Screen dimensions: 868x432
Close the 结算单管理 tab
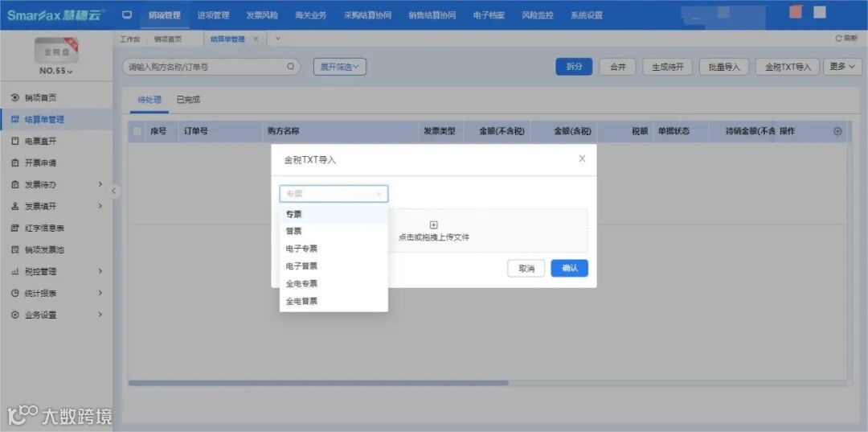(x=256, y=39)
